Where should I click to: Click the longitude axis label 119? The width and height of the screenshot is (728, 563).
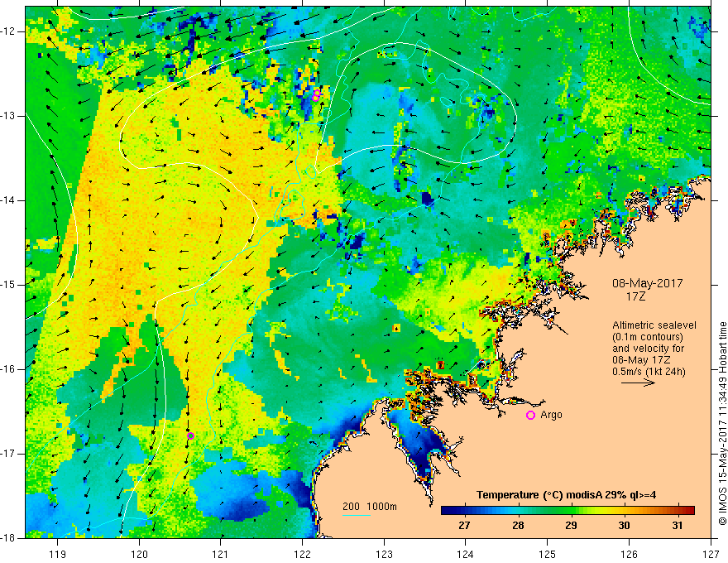(x=58, y=554)
